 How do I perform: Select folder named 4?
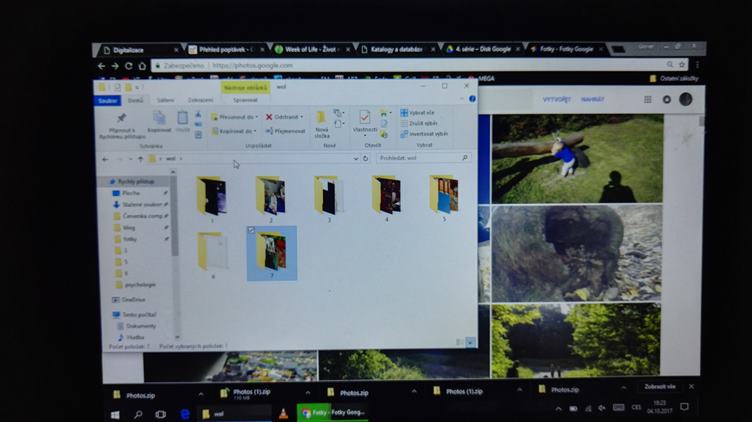(387, 198)
